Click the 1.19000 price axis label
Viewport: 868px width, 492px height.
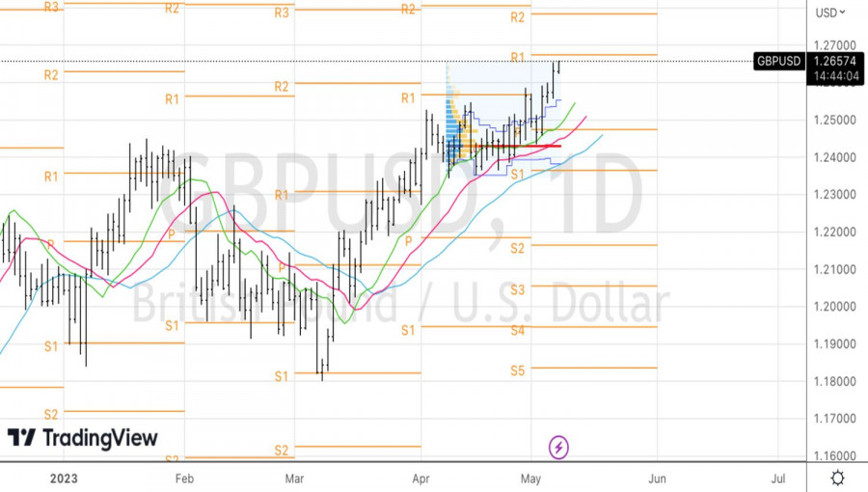pyautogui.click(x=835, y=344)
